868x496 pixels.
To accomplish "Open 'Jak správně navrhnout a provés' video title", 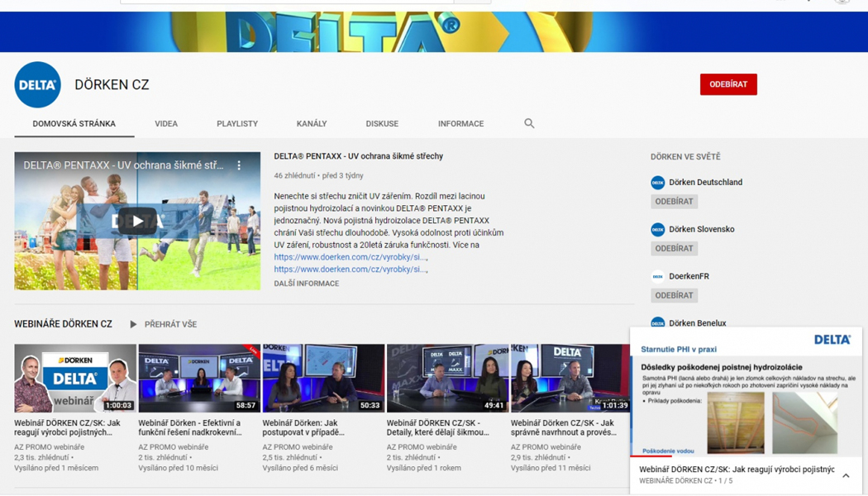I will (564, 427).
